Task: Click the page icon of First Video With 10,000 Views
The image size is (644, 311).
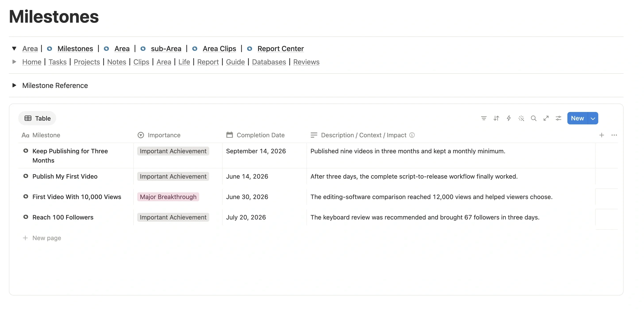Action: [26, 197]
